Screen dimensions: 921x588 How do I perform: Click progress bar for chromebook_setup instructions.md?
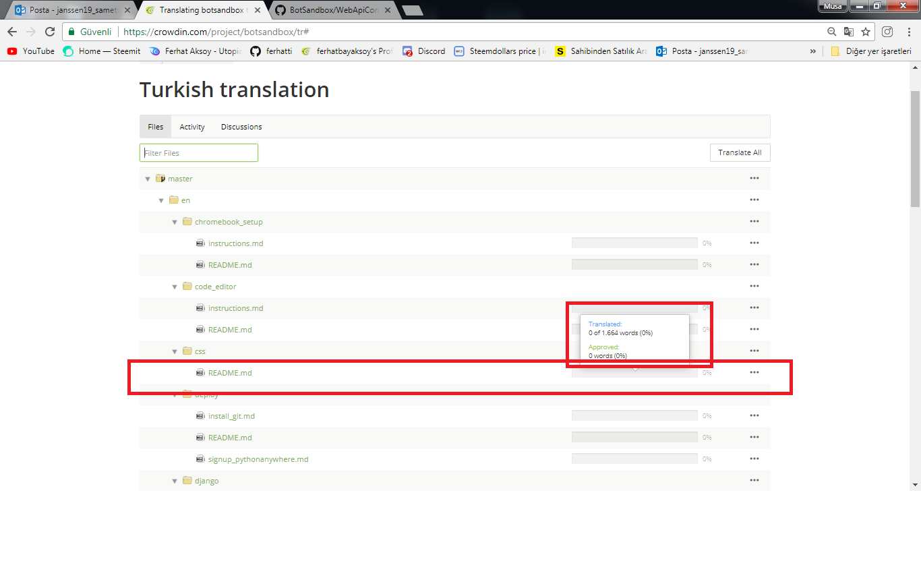634,243
